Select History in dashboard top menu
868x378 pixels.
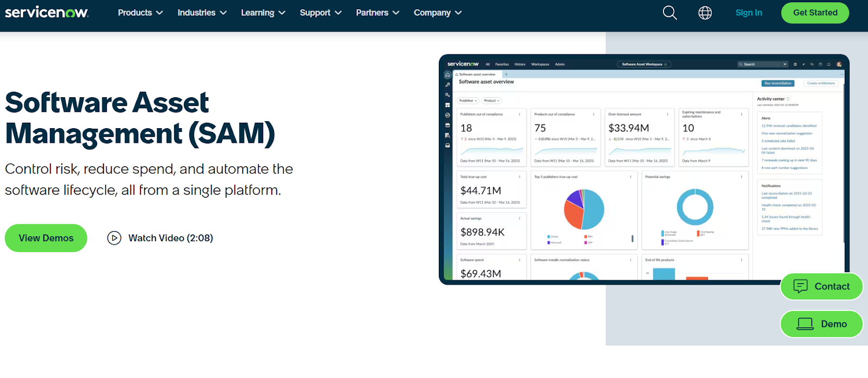[520, 64]
